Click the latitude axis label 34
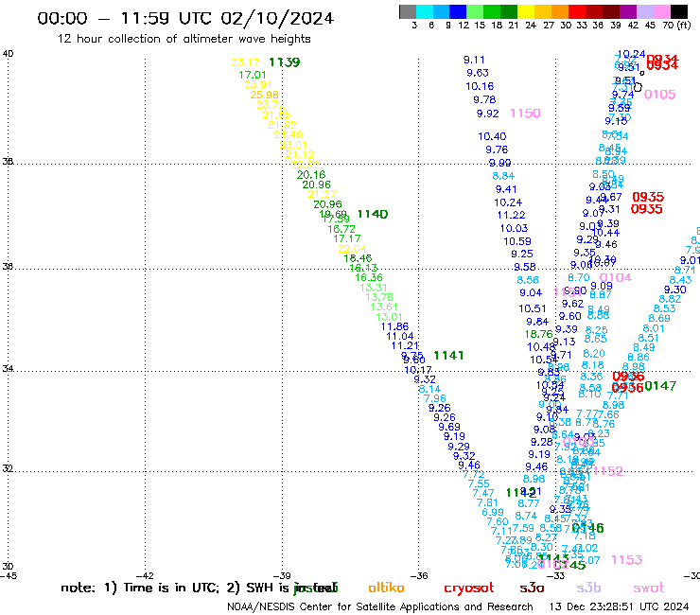This screenshot has height=615, width=700. (8, 369)
